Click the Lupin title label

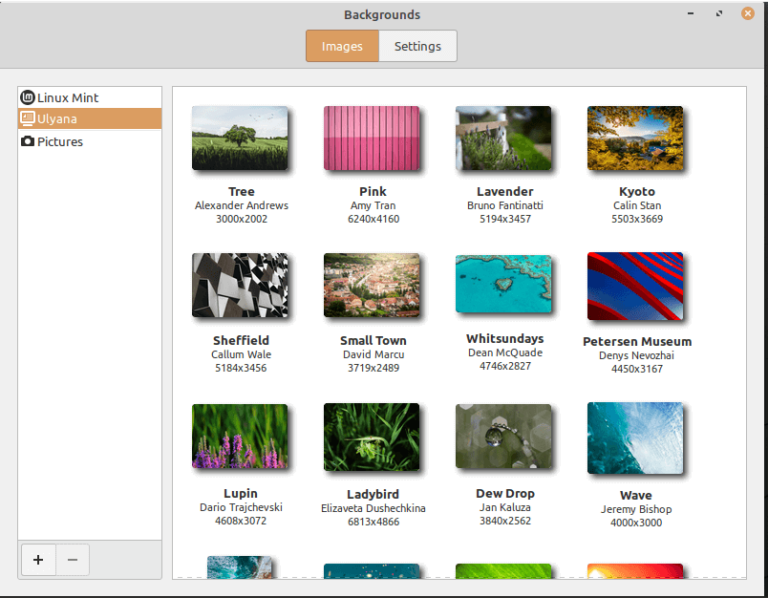tap(240, 494)
